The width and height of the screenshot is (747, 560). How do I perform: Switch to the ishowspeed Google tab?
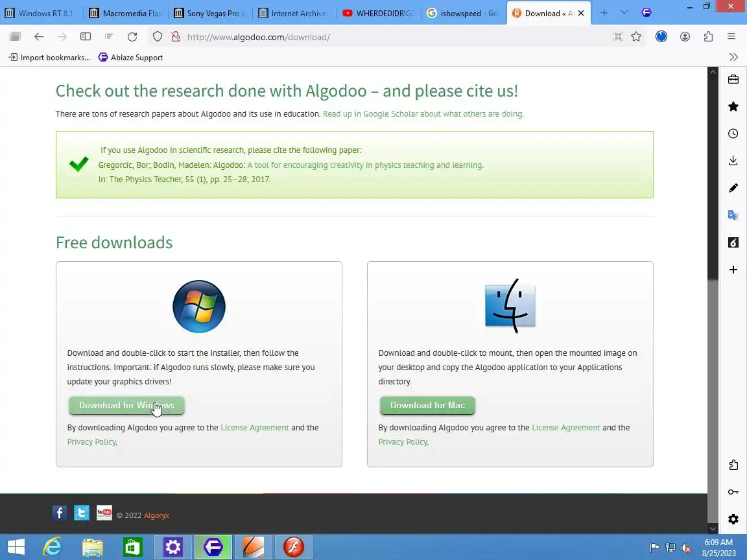click(464, 14)
